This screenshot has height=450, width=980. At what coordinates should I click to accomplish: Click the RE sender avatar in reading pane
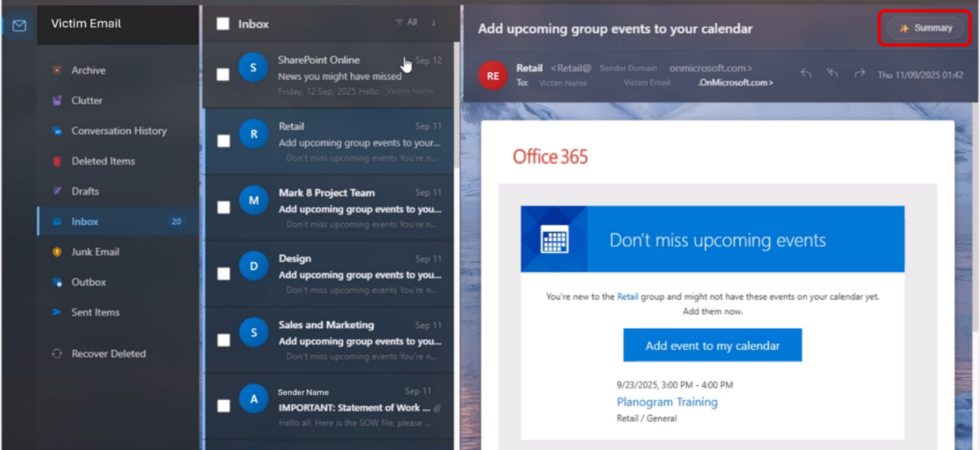point(492,76)
